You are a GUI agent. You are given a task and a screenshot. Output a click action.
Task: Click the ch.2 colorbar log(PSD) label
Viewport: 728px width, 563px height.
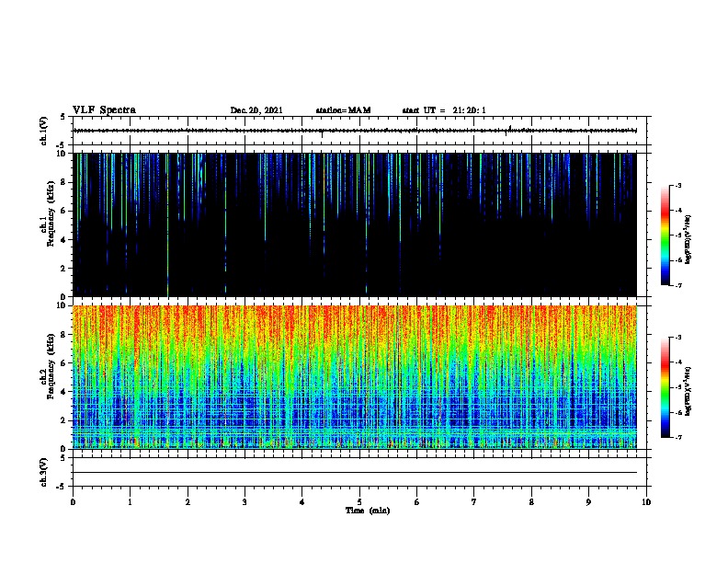[688, 391]
